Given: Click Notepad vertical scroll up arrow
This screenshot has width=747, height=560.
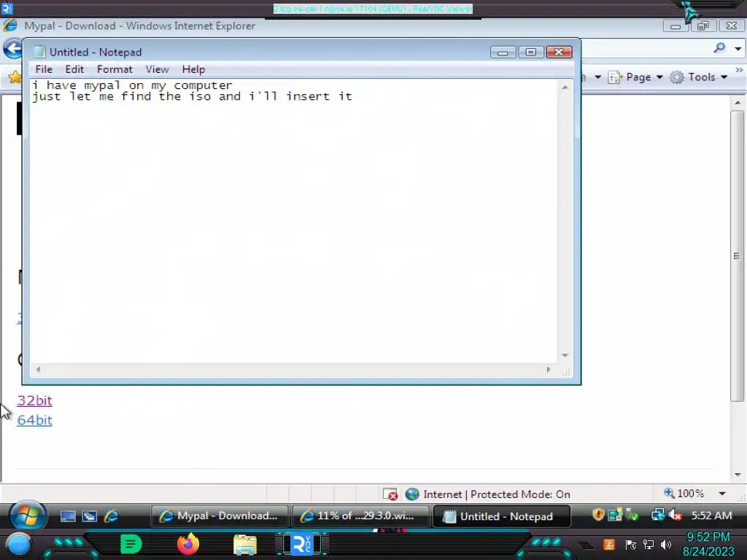Looking at the screenshot, I should pos(565,87).
